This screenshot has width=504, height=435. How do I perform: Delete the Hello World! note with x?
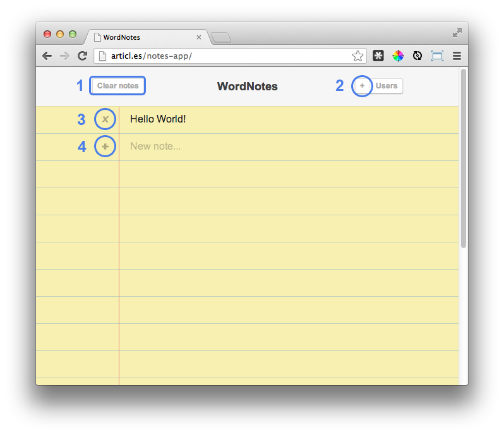point(105,119)
